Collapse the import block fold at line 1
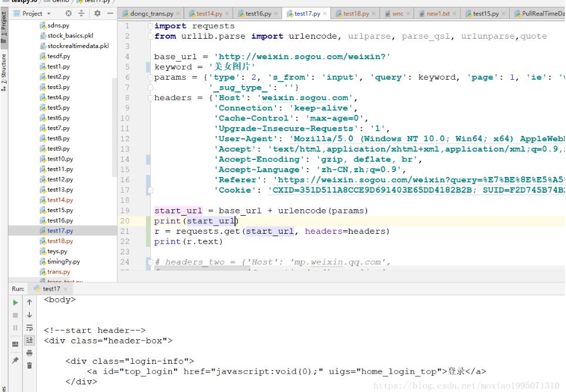The image size is (566, 392). (150, 26)
